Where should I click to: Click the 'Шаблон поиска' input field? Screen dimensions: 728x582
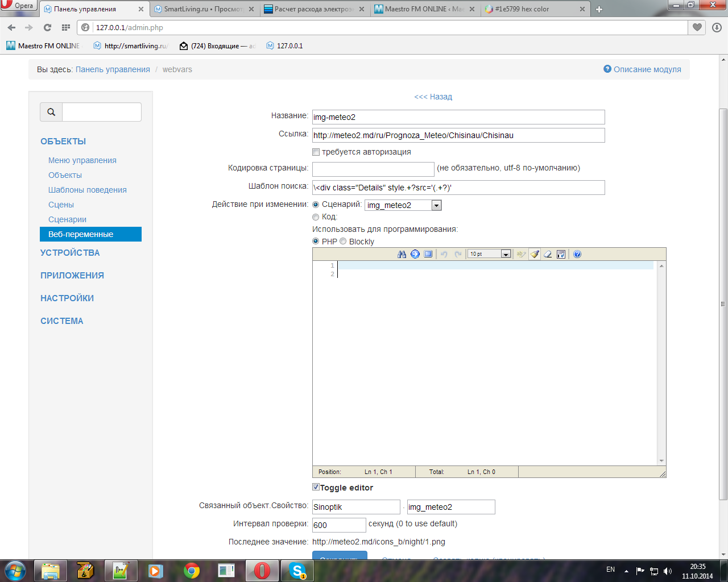click(458, 188)
